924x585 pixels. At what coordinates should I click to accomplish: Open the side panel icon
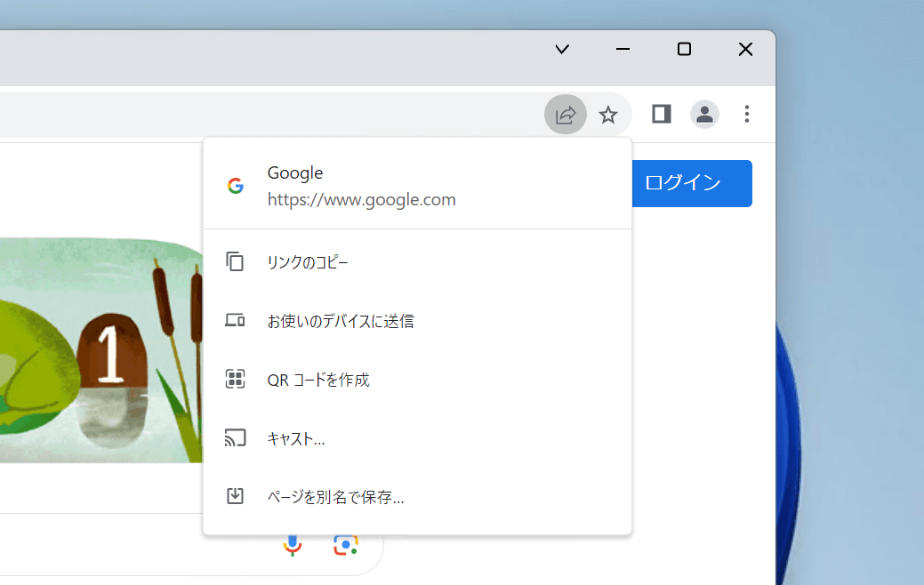(661, 114)
